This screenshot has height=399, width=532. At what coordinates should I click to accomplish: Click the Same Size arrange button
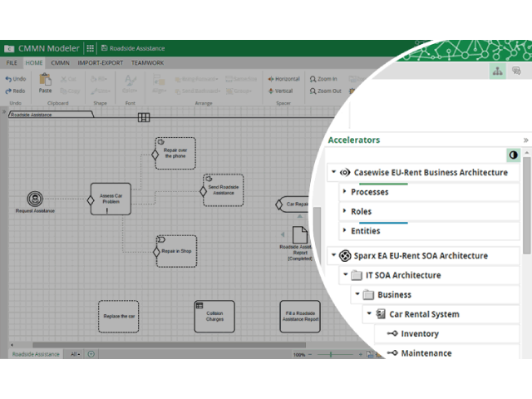(x=241, y=79)
